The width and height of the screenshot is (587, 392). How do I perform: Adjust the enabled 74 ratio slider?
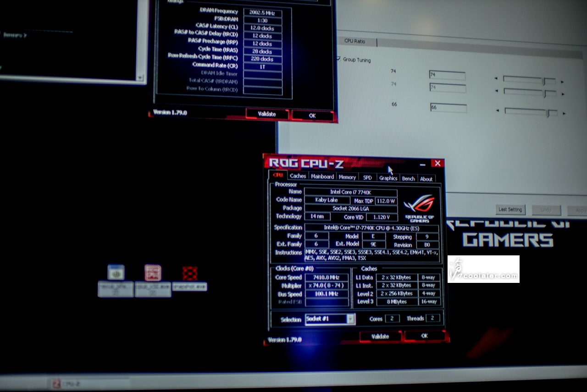click(x=529, y=80)
